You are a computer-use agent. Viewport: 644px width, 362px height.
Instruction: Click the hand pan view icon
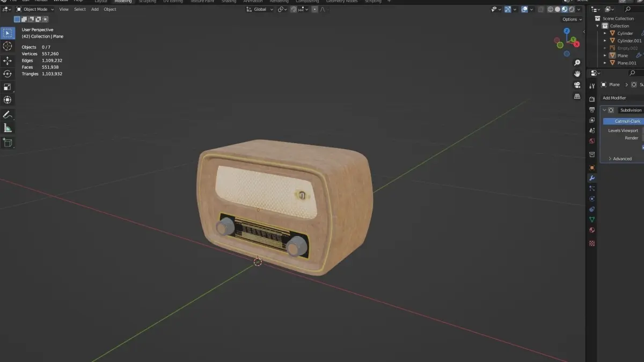coord(577,73)
